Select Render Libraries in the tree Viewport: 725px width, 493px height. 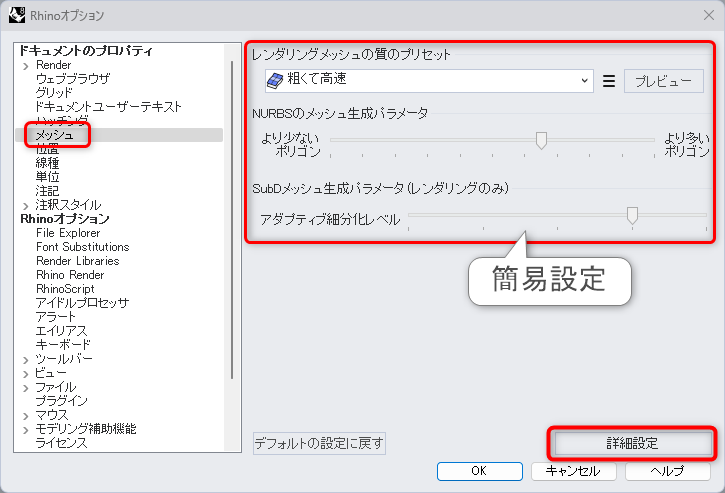point(78,261)
